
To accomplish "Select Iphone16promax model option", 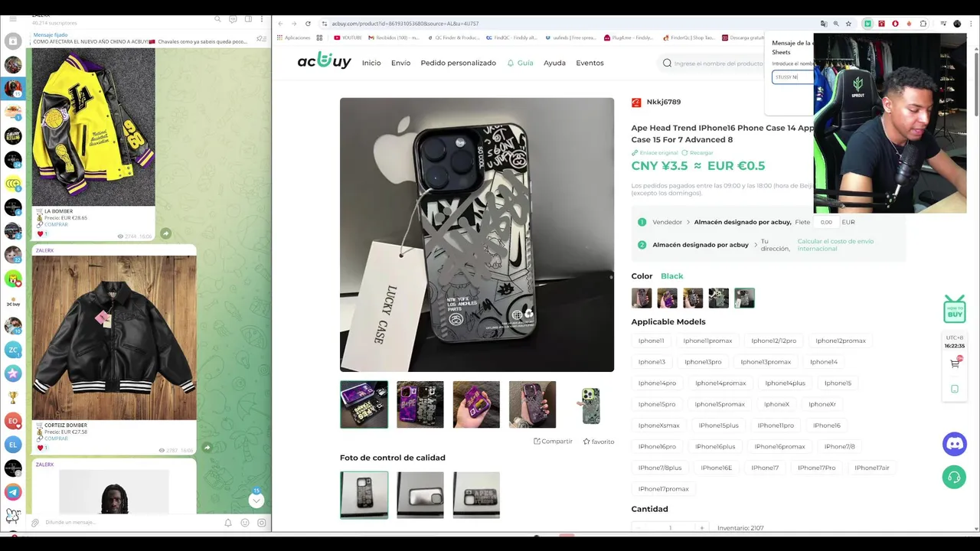I will (779, 446).
